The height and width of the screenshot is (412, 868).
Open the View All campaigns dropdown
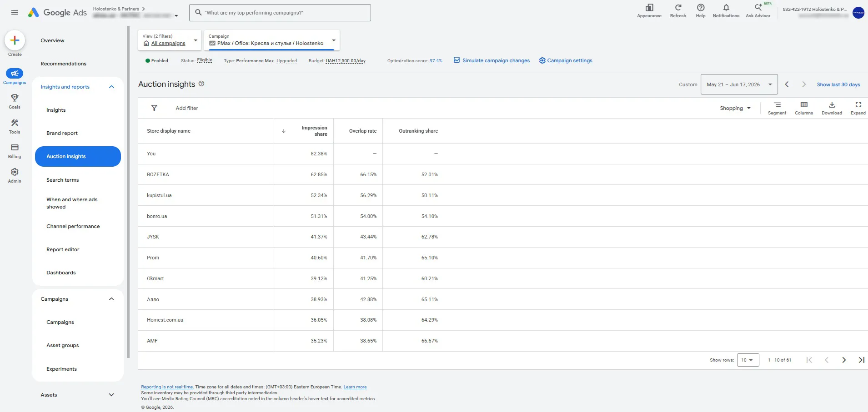(170, 40)
